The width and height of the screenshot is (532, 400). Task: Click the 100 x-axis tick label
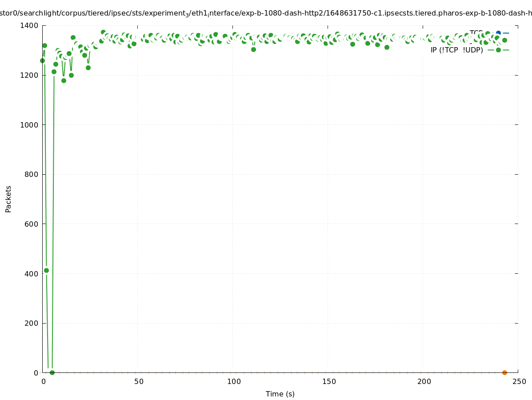click(x=234, y=381)
